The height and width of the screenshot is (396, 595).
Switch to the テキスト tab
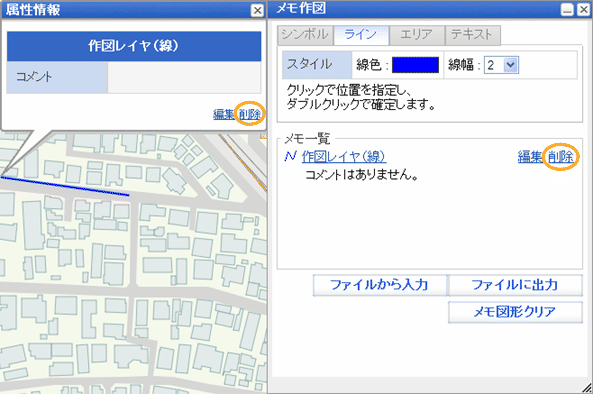coord(472,35)
